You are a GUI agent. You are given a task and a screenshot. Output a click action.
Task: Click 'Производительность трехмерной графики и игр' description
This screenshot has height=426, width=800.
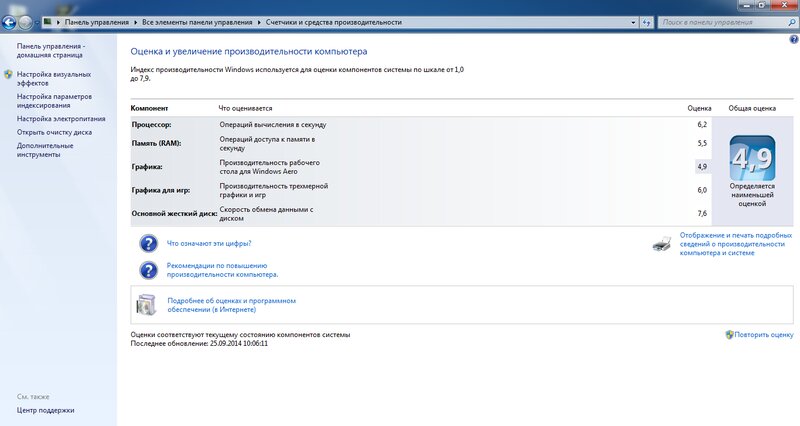(273, 190)
